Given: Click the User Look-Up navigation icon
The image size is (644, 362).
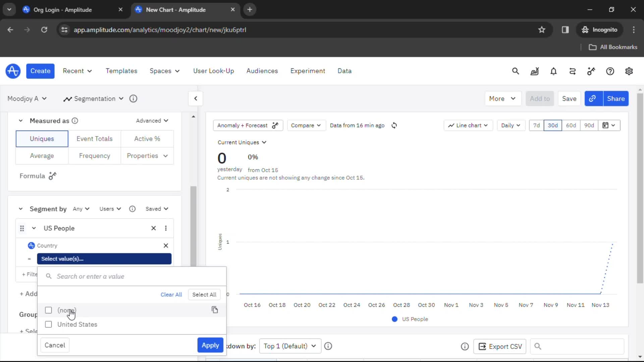Looking at the screenshot, I should [x=214, y=71].
